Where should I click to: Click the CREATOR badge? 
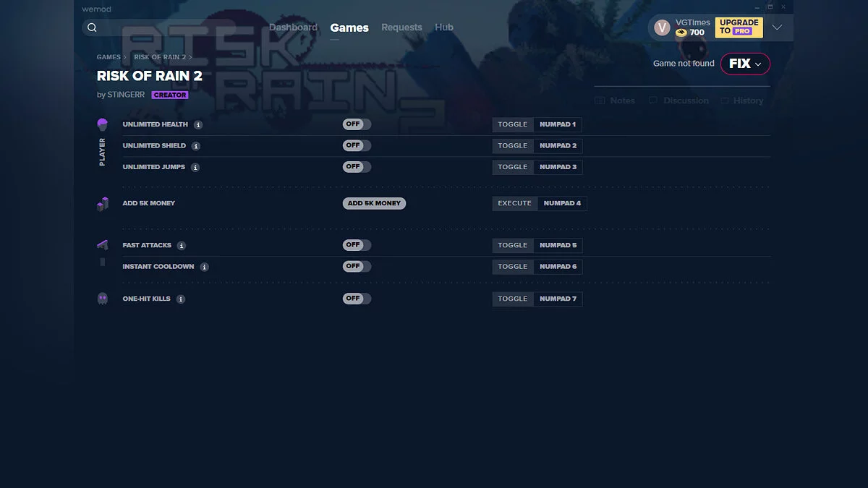(170, 95)
